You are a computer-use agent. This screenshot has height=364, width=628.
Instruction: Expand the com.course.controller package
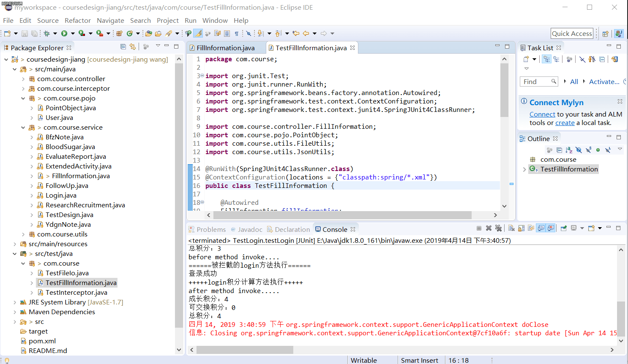coord(23,79)
